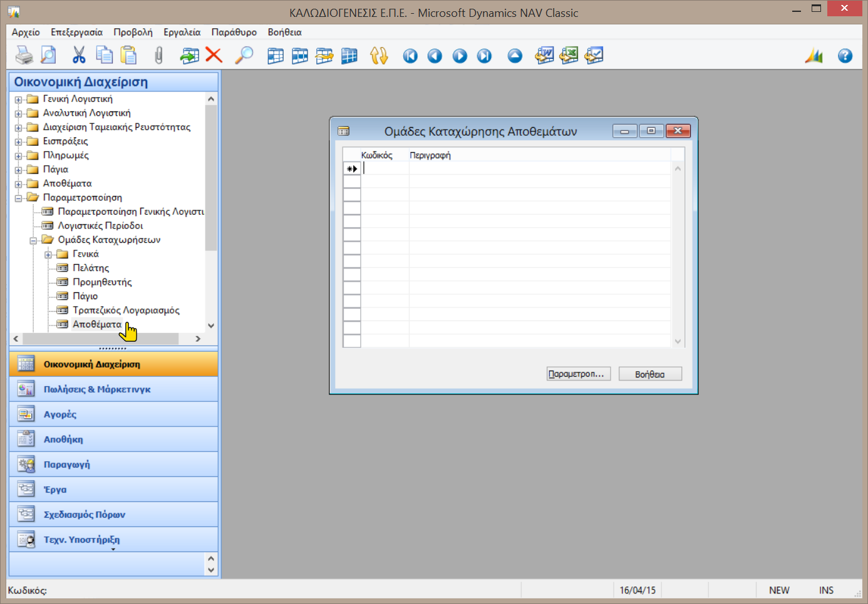Open the Βοήθεια menu
The width and height of the screenshot is (868, 604).
coord(284,33)
